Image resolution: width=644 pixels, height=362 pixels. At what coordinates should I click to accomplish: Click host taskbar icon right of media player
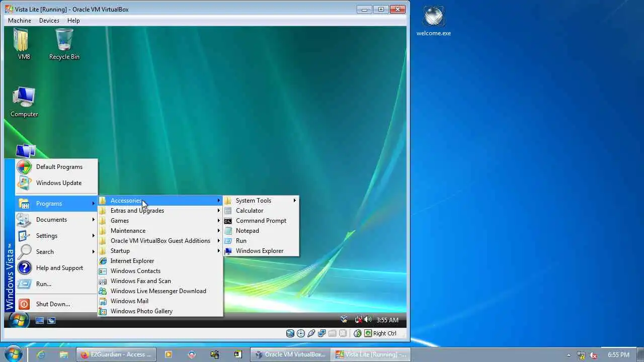point(192,354)
